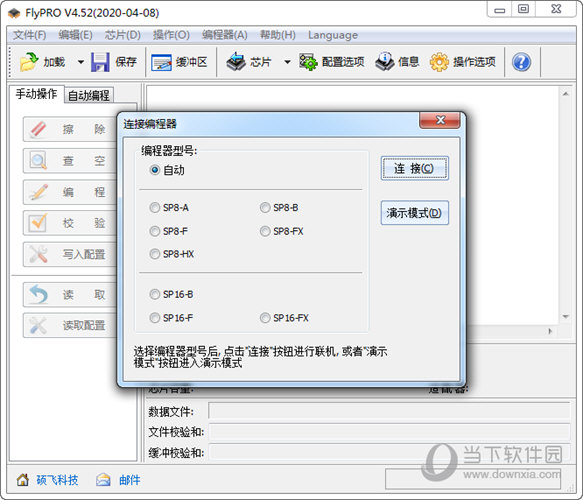Open the 文件(F) menu
Image resolution: width=583 pixels, height=500 pixels.
[x=29, y=35]
